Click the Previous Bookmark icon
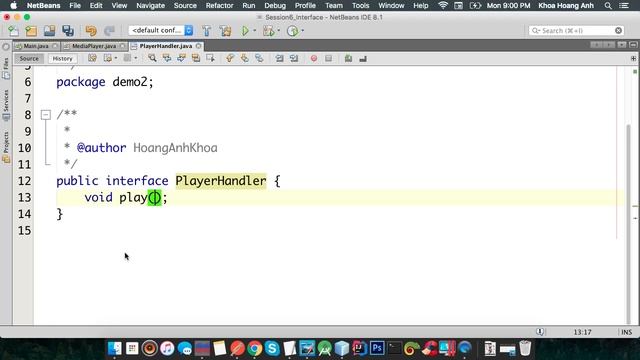Screen dimensions: 640x360 (230, 58)
